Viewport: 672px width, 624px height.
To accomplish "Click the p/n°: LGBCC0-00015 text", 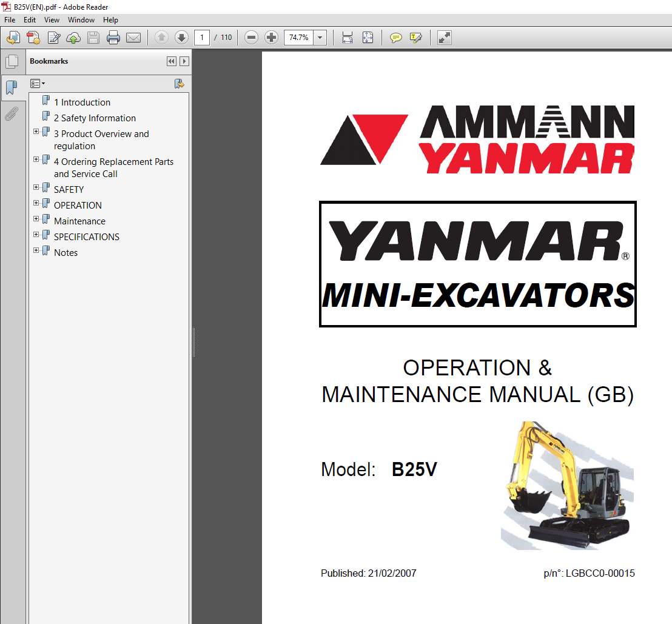I will (x=589, y=574).
